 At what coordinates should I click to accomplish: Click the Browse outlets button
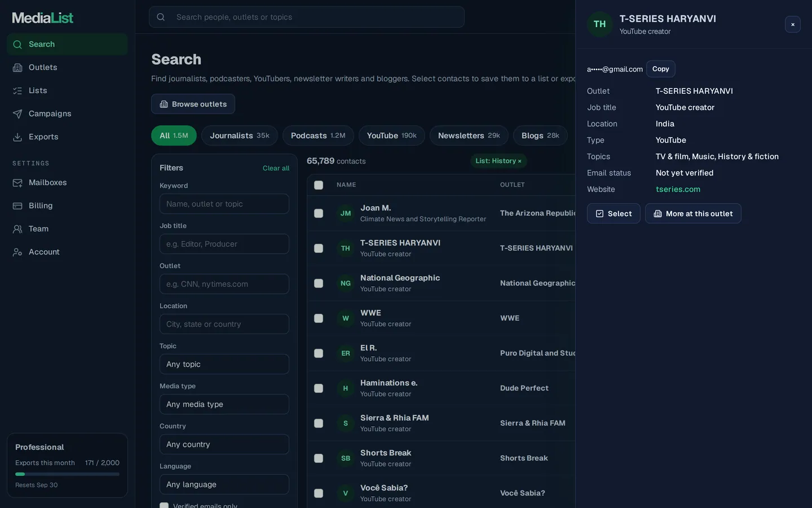coord(193,104)
